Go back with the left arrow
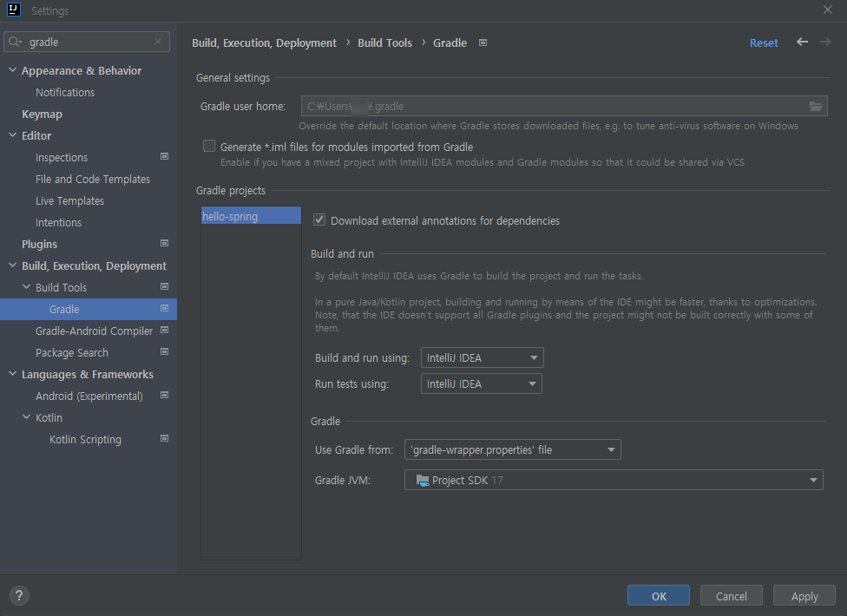The height and width of the screenshot is (616, 847). 802,43
